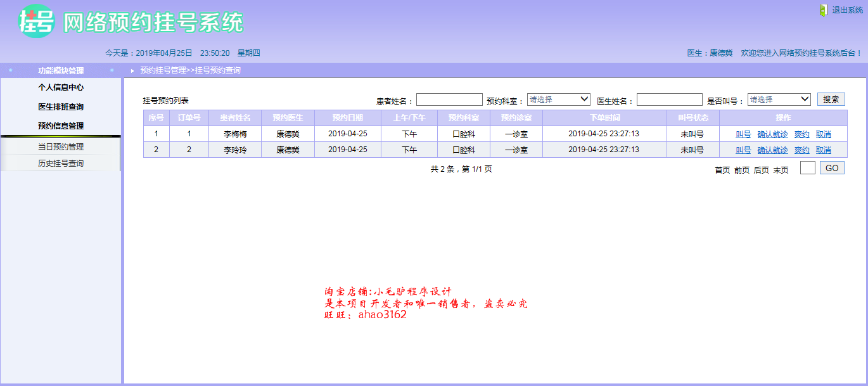Click patient name 李玲玲 cell
868x386 pixels.
235,150
